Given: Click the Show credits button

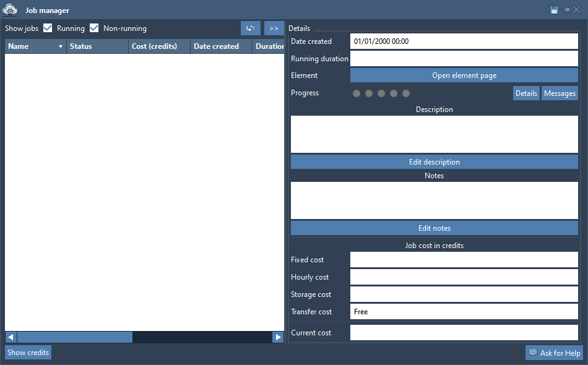Looking at the screenshot, I should tap(28, 353).
